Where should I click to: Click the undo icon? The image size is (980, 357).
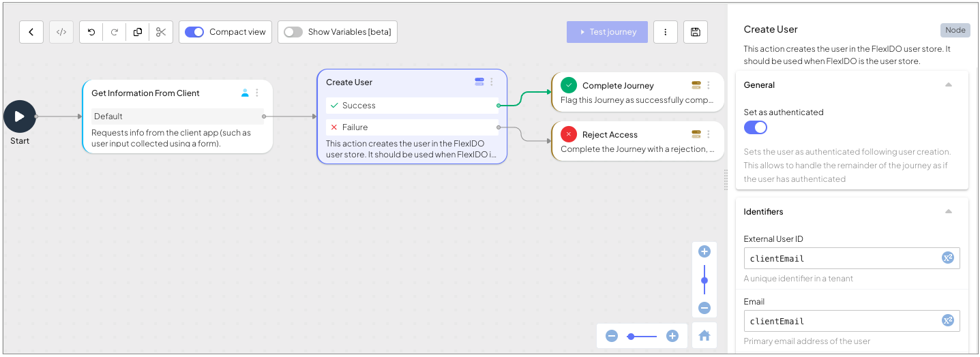coord(91,32)
